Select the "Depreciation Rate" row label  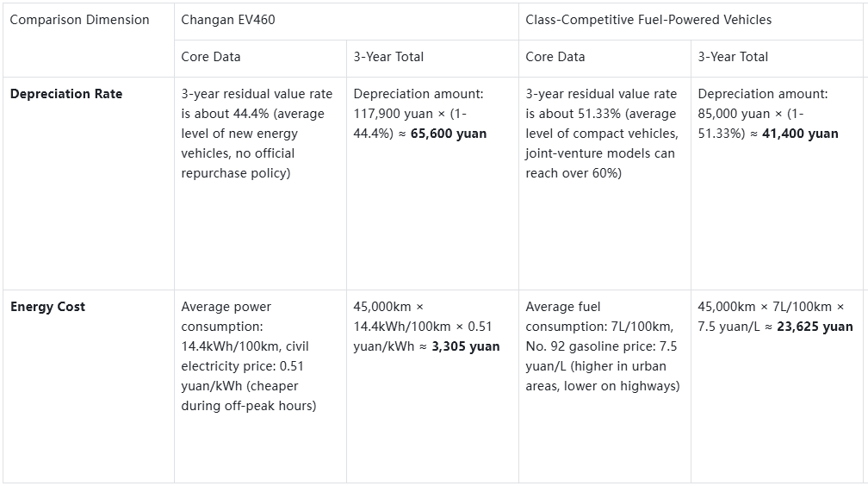coord(66,94)
